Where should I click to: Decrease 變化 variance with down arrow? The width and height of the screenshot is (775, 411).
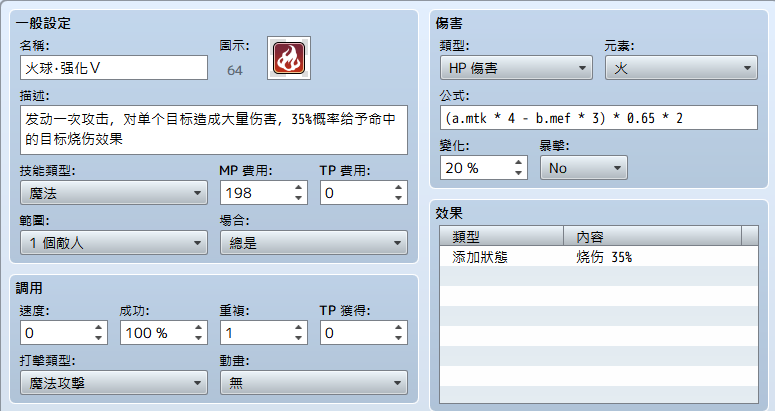click(518, 173)
